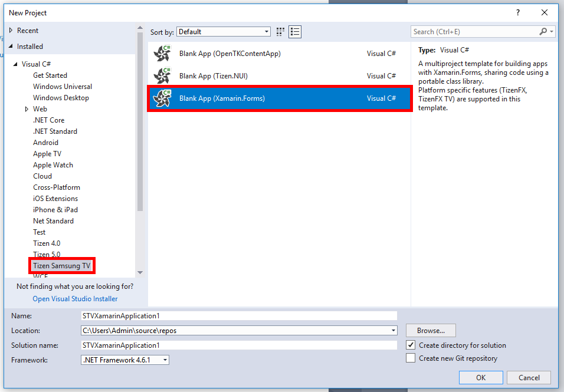Click the Browse button for project location
Viewport: 564px width, 392px height.
(430, 330)
